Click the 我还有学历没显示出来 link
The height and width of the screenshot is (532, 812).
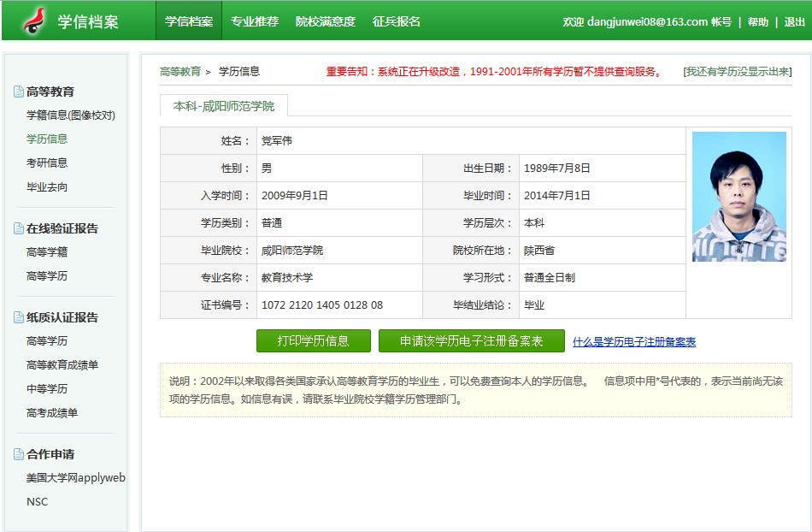point(737,72)
